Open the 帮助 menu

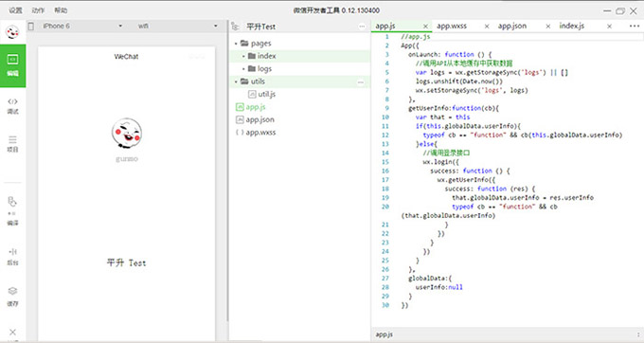(61, 10)
